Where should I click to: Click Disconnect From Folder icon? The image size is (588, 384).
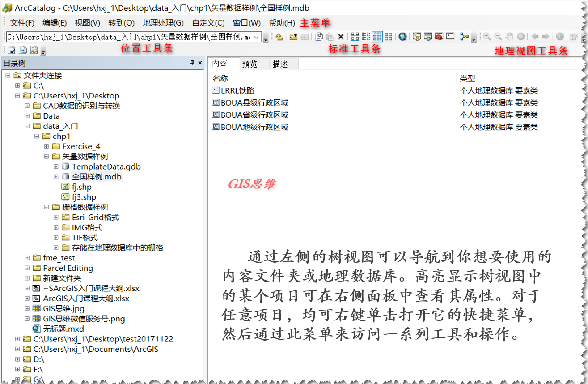(x=305, y=37)
